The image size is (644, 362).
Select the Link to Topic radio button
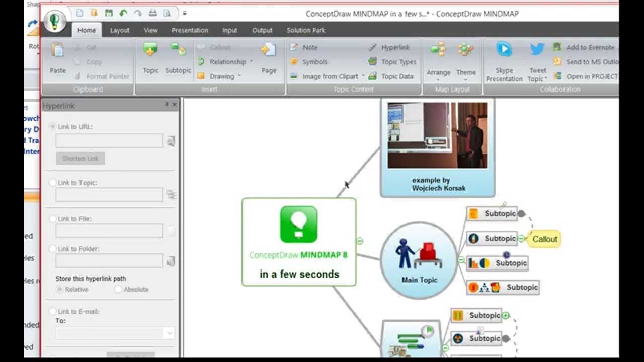point(53,183)
